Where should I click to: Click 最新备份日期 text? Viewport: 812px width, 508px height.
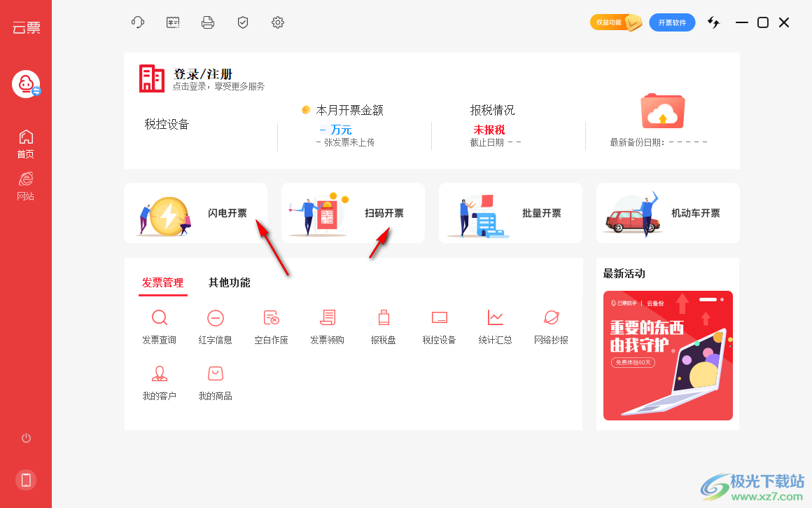tap(659, 142)
